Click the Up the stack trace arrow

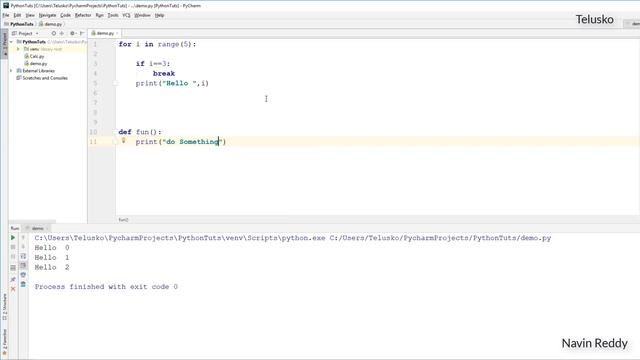click(23, 237)
